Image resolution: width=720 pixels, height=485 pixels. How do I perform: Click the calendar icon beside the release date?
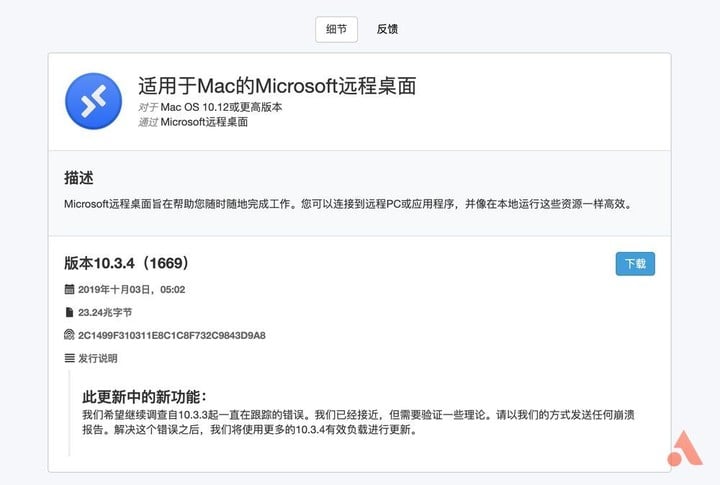pos(69,290)
